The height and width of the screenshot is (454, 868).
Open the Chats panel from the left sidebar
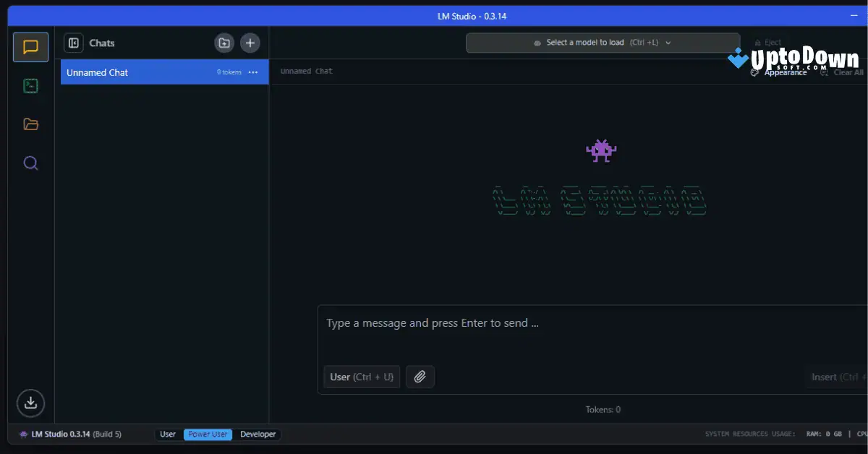[30, 47]
